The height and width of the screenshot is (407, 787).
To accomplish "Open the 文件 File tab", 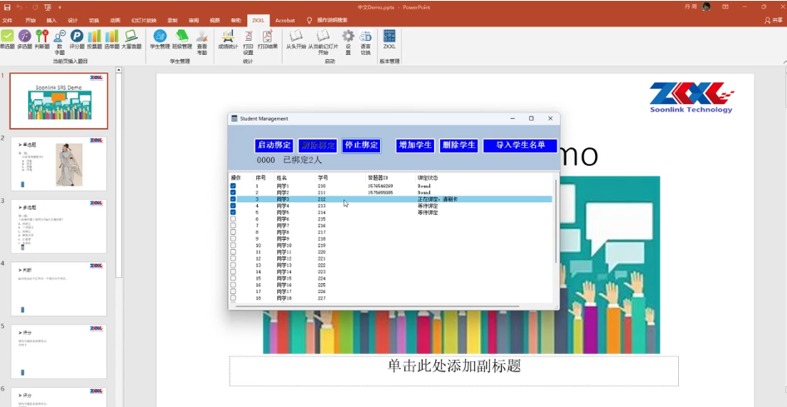I will click(x=9, y=19).
